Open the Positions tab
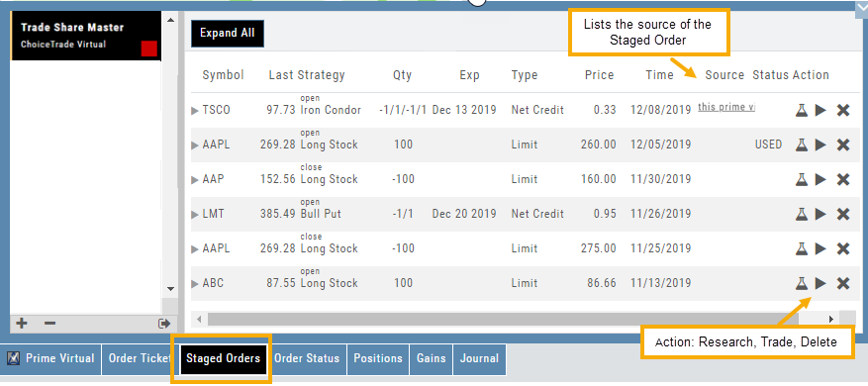This screenshot has width=868, height=386. 378,359
